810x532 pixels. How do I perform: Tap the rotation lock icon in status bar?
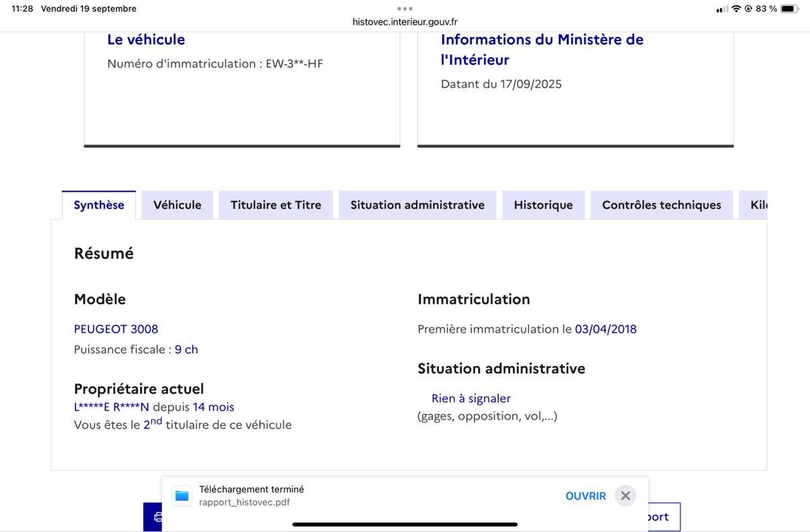tap(749, 9)
